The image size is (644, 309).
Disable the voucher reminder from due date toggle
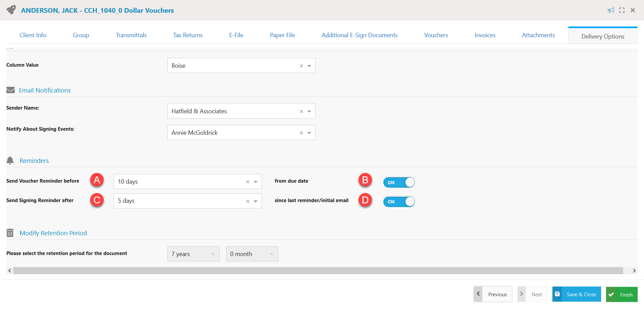pyautogui.click(x=399, y=182)
